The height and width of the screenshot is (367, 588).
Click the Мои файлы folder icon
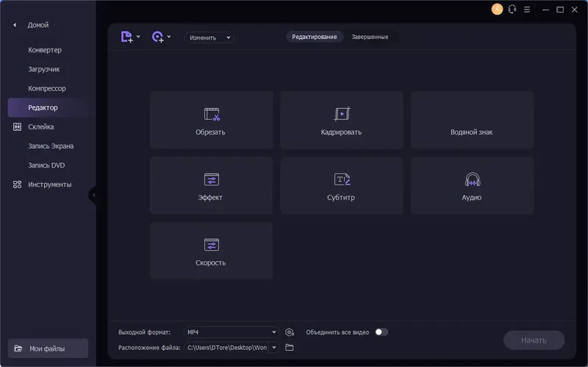point(18,349)
